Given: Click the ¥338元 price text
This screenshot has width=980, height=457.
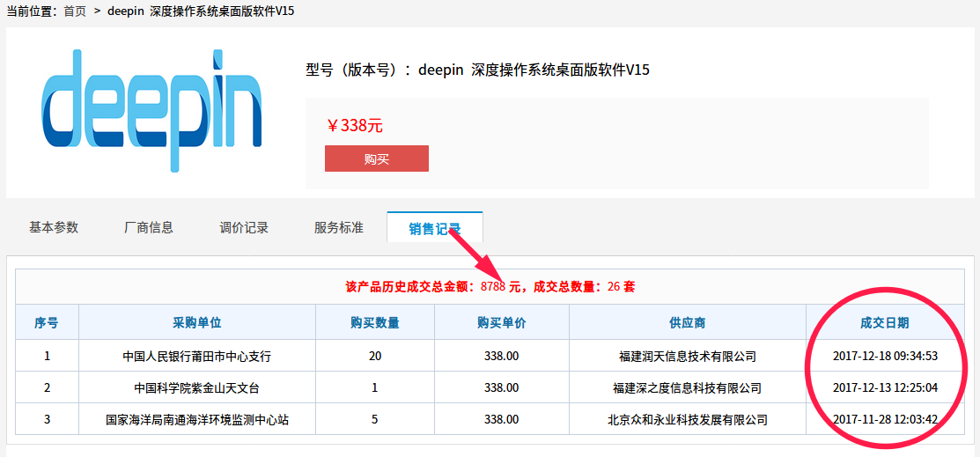Looking at the screenshot, I should (354, 126).
